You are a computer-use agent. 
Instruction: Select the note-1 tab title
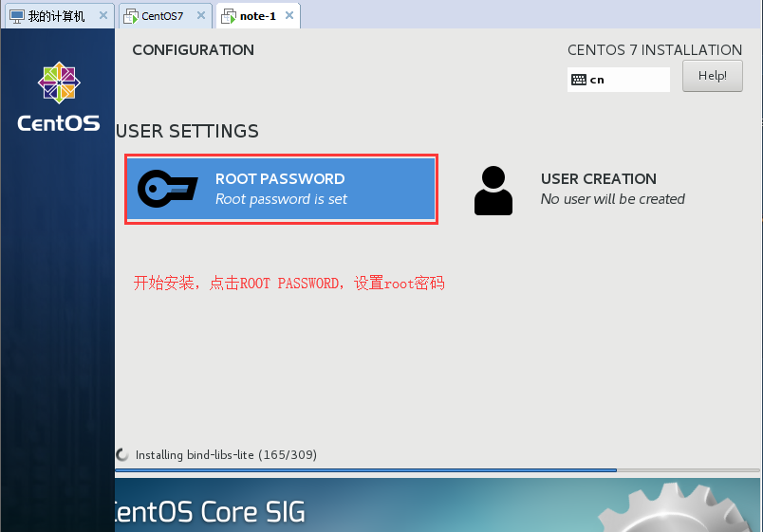[x=257, y=16]
